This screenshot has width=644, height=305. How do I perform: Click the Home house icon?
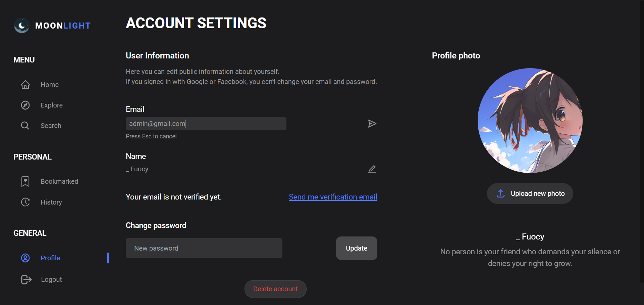(x=25, y=85)
